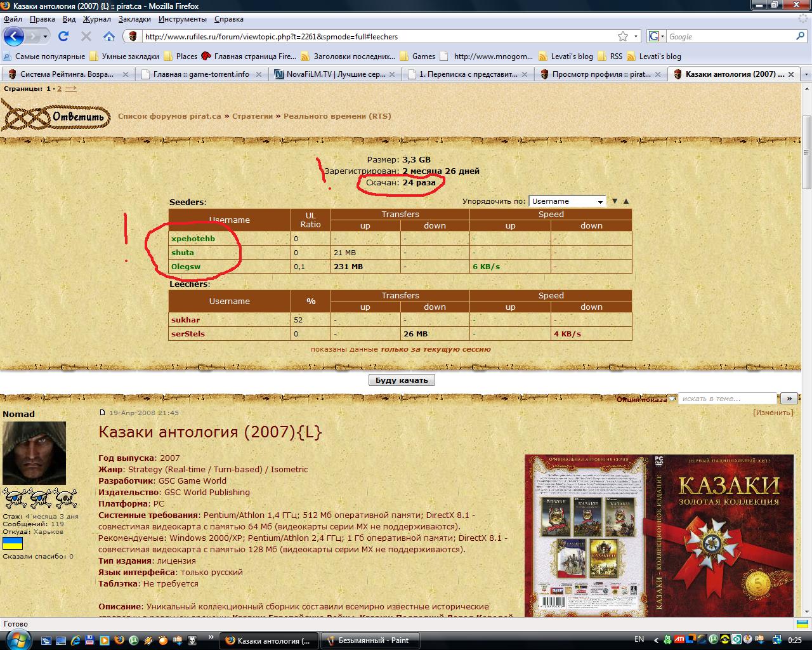Focus the Google search field
This screenshot has width=812, height=650.
click(730, 36)
